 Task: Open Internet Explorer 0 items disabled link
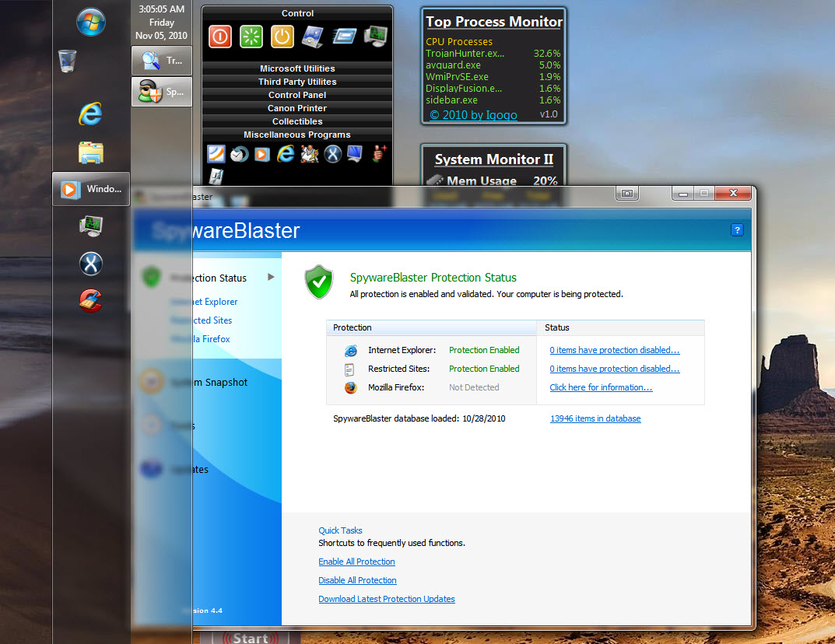tap(615, 350)
